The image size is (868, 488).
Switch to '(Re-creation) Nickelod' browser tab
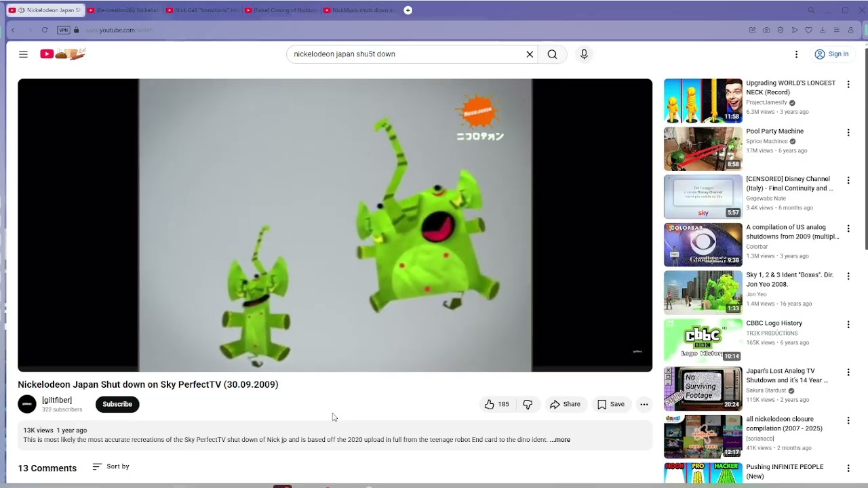[x=124, y=10]
